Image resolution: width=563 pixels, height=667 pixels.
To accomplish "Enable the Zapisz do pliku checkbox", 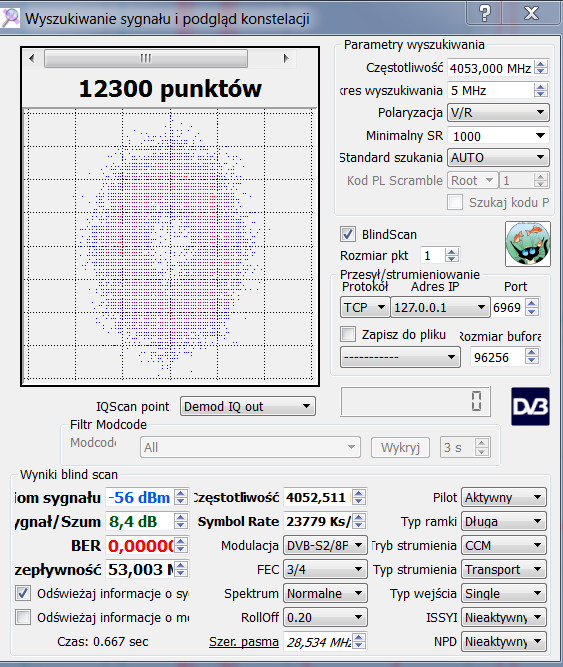I will pyautogui.click(x=348, y=334).
